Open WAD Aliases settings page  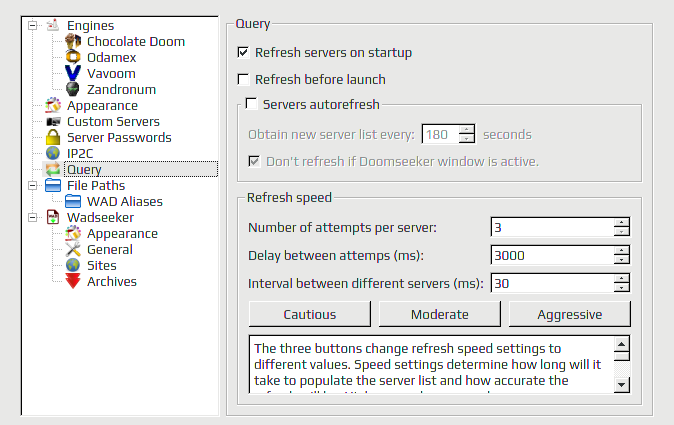click(x=125, y=201)
